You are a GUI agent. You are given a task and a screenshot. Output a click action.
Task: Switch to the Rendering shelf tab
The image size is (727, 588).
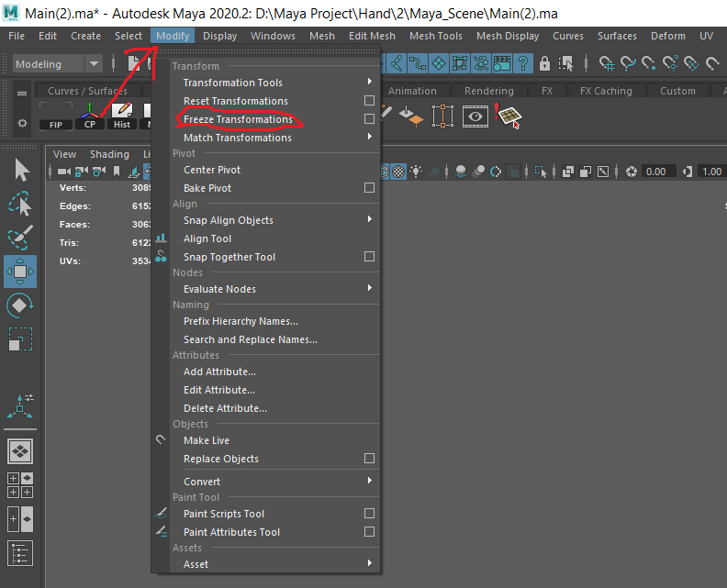(489, 91)
